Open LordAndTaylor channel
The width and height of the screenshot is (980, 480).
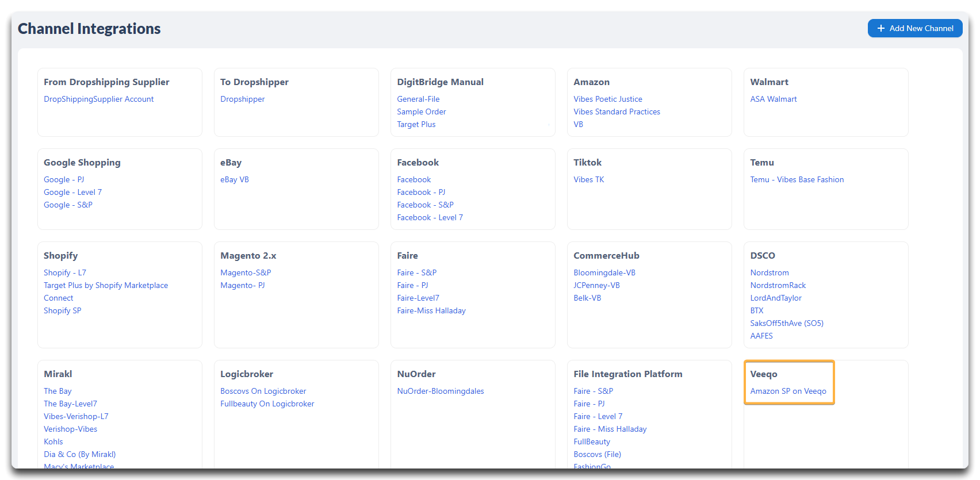point(776,298)
